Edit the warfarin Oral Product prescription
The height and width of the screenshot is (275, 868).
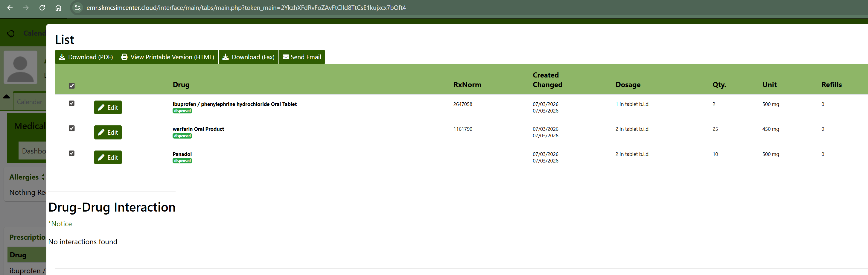pyautogui.click(x=108, y=133)
